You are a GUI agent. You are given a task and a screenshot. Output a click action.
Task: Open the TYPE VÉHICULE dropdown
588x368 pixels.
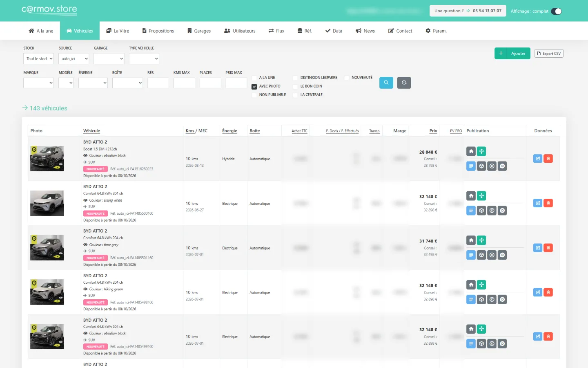pos(144,59)
